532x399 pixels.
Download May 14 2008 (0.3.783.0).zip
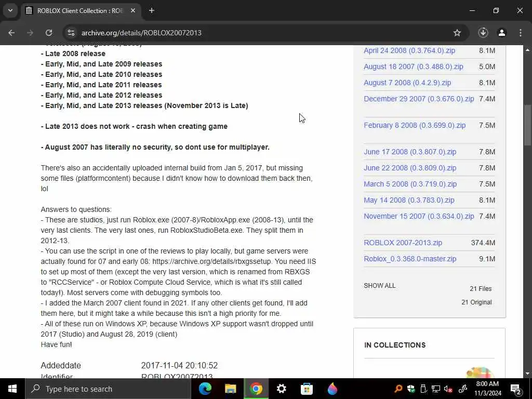point(409,200)
